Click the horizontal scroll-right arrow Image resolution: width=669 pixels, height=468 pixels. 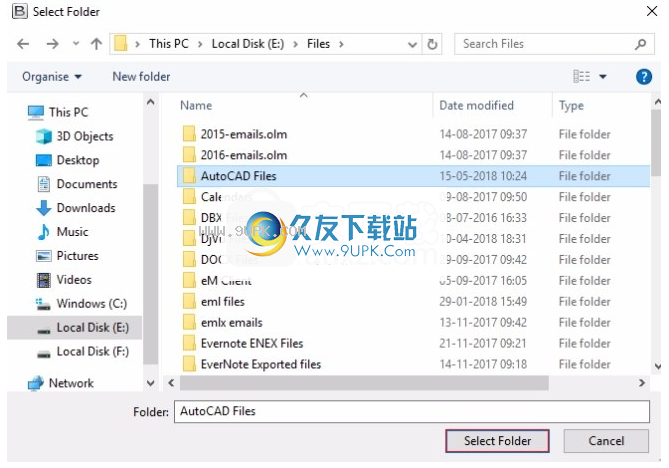pyautogui.click(x=642, y=383)
